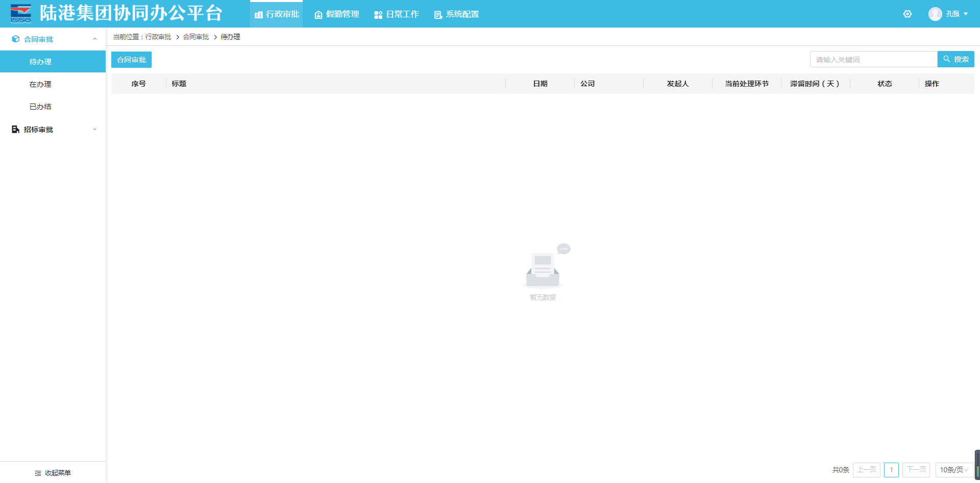This screenshot has height=483, width=980.
Task: Click the 状态 column header
Action: [x=885, y=84]
